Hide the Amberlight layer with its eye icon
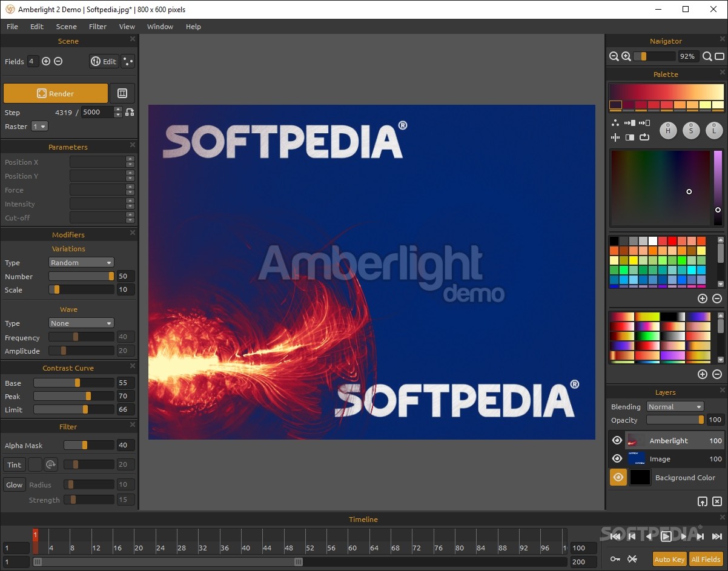 coord(617,440)
